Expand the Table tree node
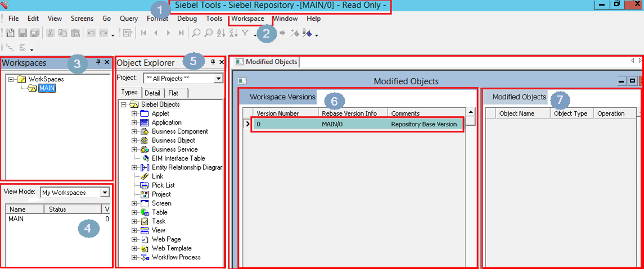 134,212
